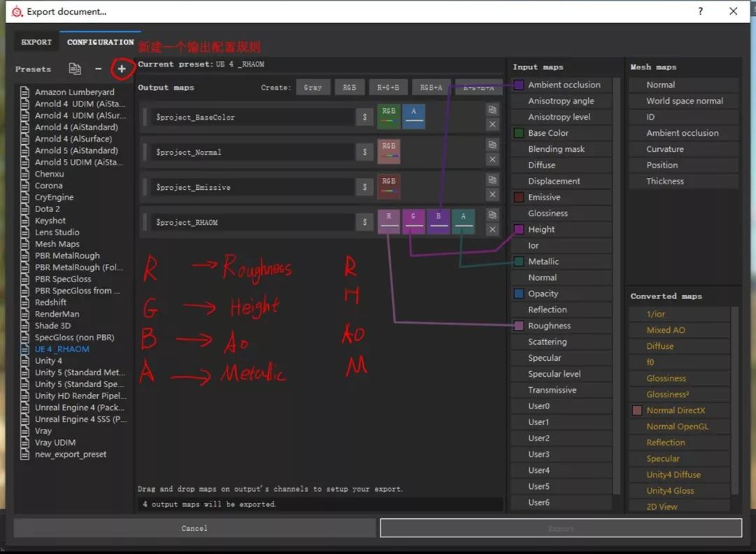Open the CONFIGURATION tab

(x=99, y=42)
